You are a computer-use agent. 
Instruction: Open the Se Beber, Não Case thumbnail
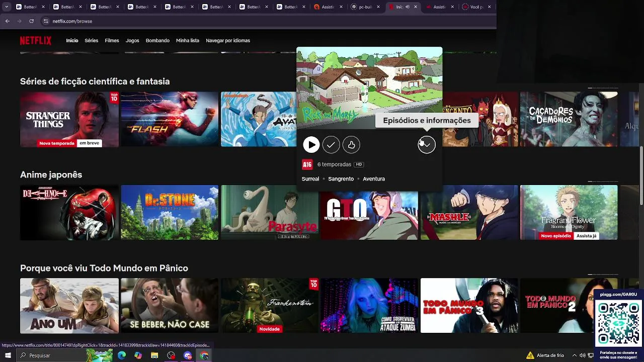click(x=170, y=306)
